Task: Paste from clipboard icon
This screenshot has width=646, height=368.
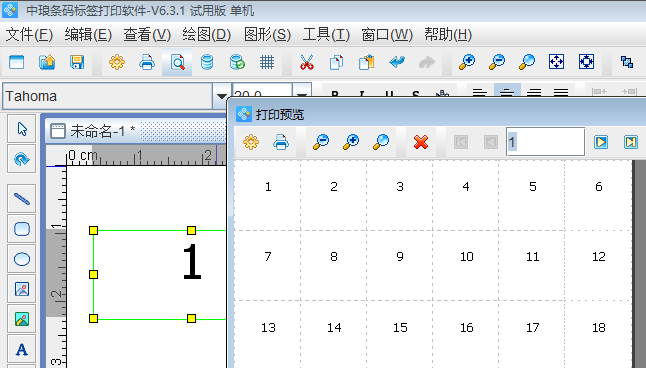Action: pyautogui.click(x=367, y=62)
